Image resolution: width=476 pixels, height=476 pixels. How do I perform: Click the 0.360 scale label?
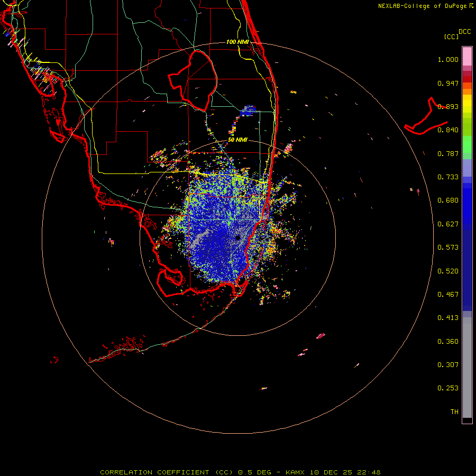(448, 342)
